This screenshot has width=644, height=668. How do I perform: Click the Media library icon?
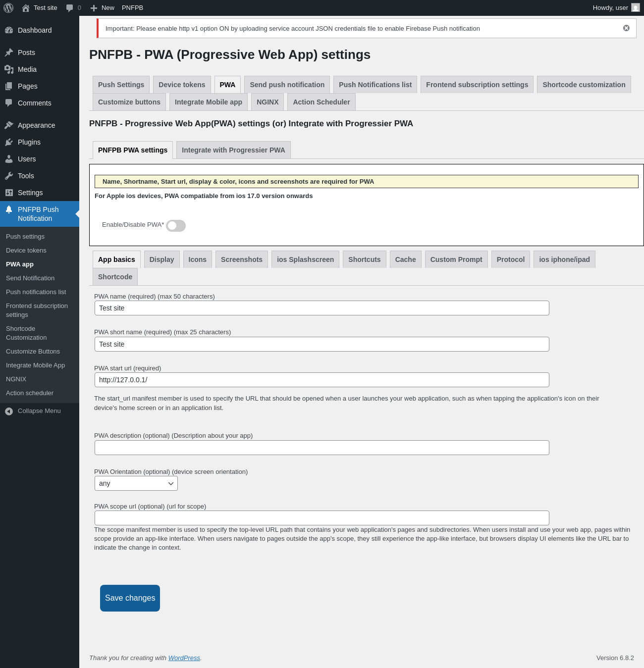click(x=9, y=69)
